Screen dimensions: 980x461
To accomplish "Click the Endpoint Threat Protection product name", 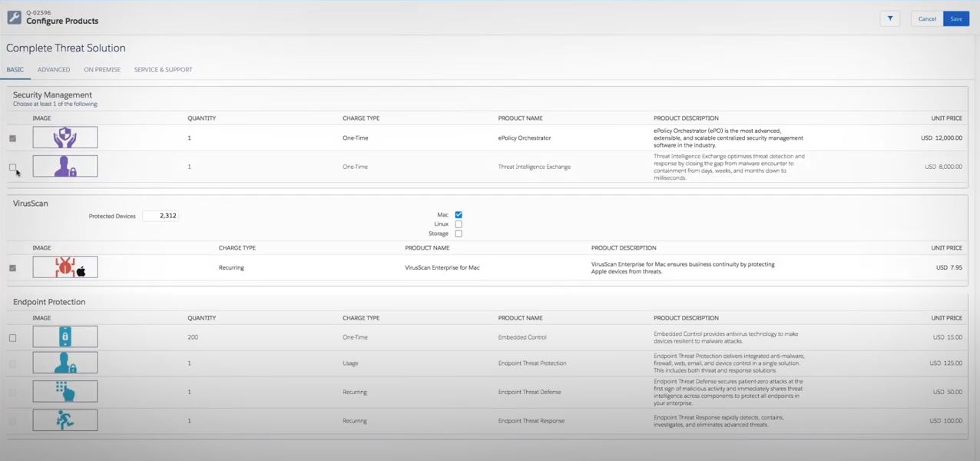I will coord(532,363).
